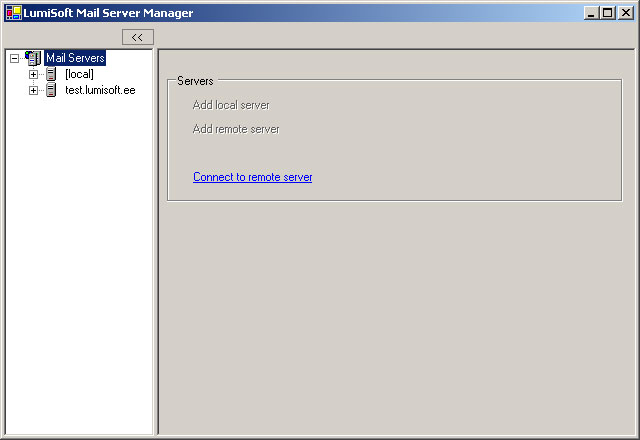Viewport: 640px width, 440px height.
Task: Maximize the Mail Server Manager window
Action: tap(607, 13)
